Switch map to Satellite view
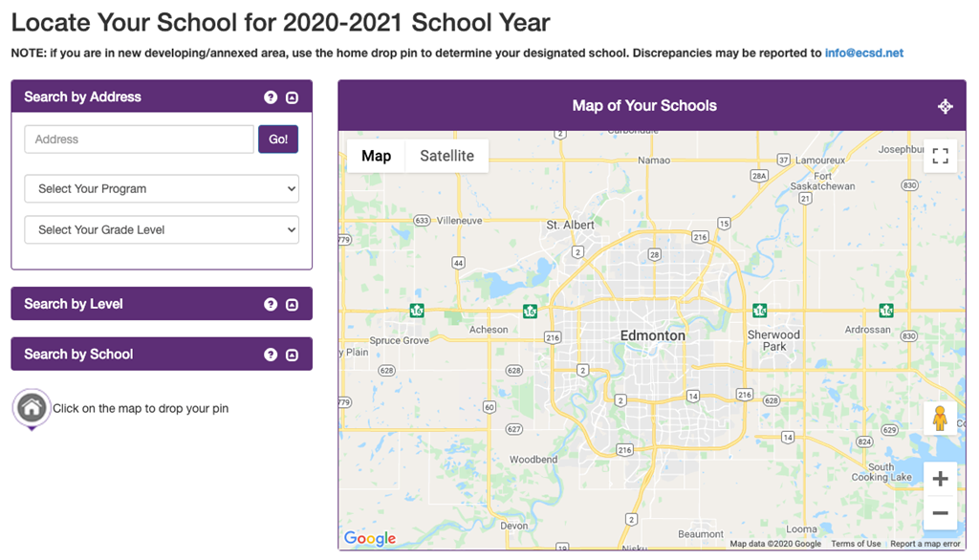The height and width of the screenshot is (560, 979). (x=446, y=156)
